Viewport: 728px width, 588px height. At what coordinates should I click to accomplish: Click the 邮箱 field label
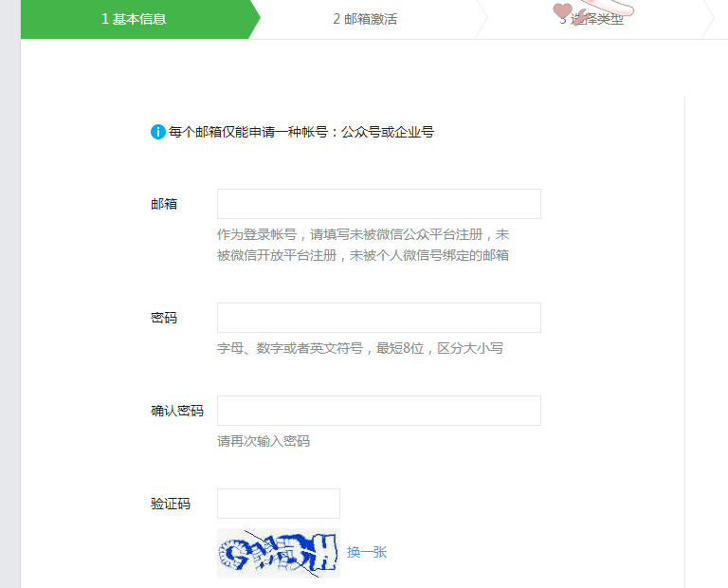[164, 204]
